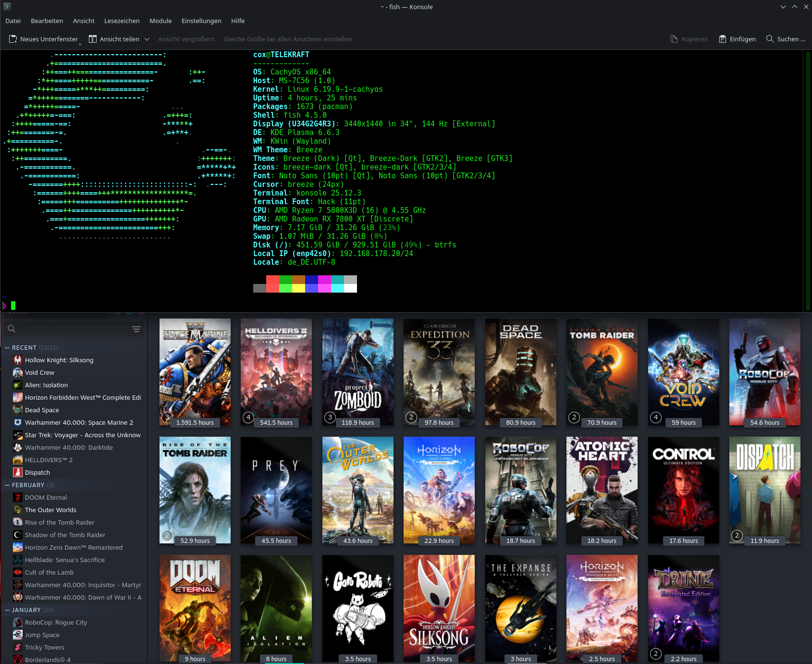Open the Clair Obscur Expedition 33 cover

439,372
